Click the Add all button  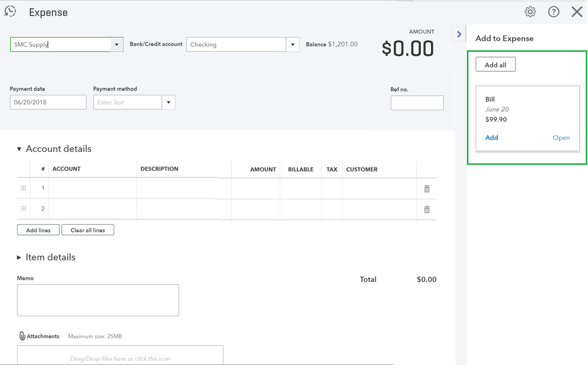(496, 65)
